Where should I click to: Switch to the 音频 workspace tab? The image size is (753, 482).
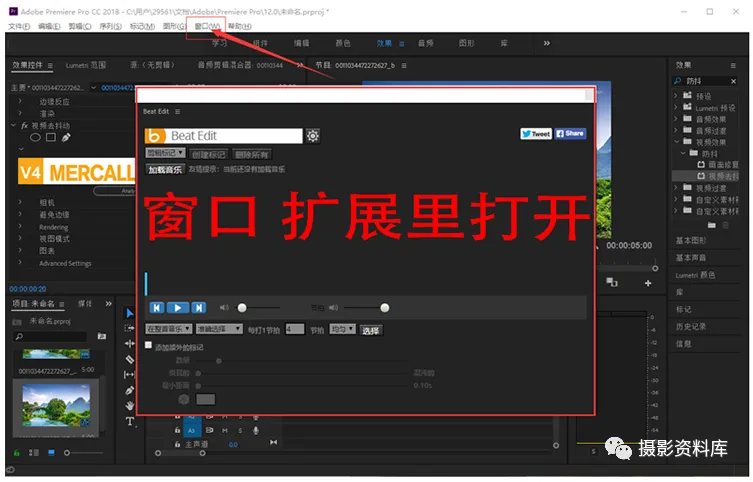[425, 43]
